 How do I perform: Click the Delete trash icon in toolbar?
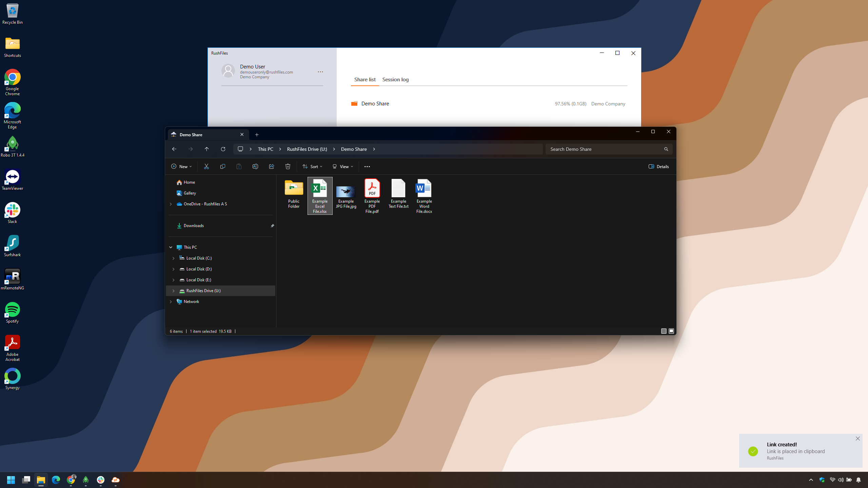coord(288,166)
